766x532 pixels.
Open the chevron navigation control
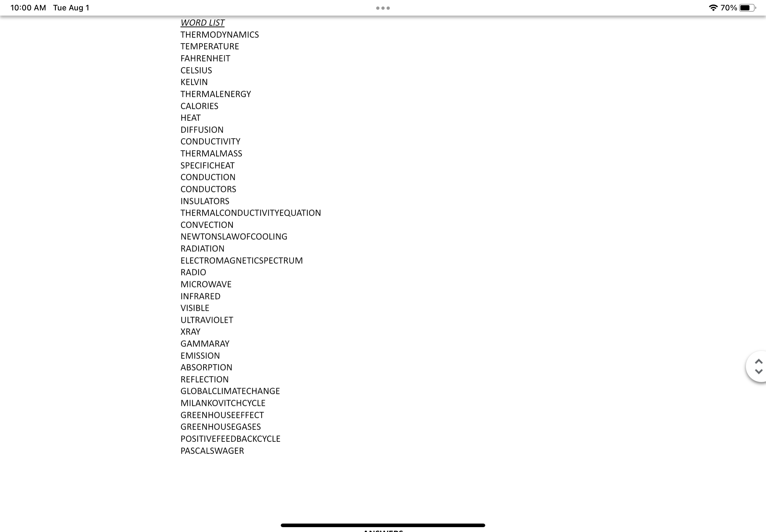pos(757,367)
